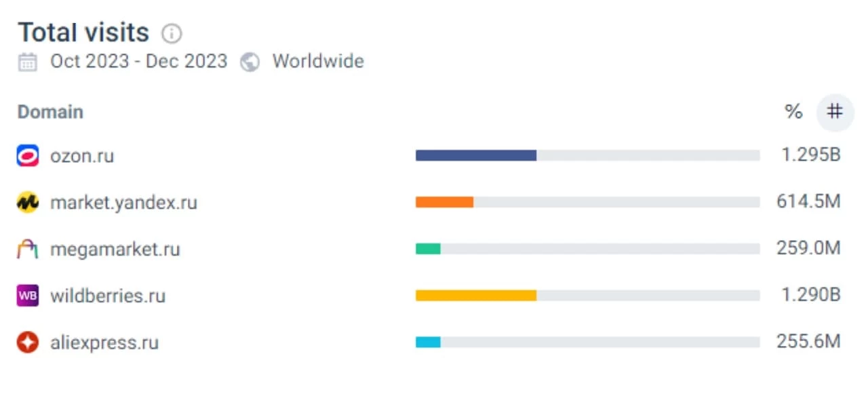Open the wildberries.ru domain link
Screen dimensions: 868x396
click(x=108, y=296)
